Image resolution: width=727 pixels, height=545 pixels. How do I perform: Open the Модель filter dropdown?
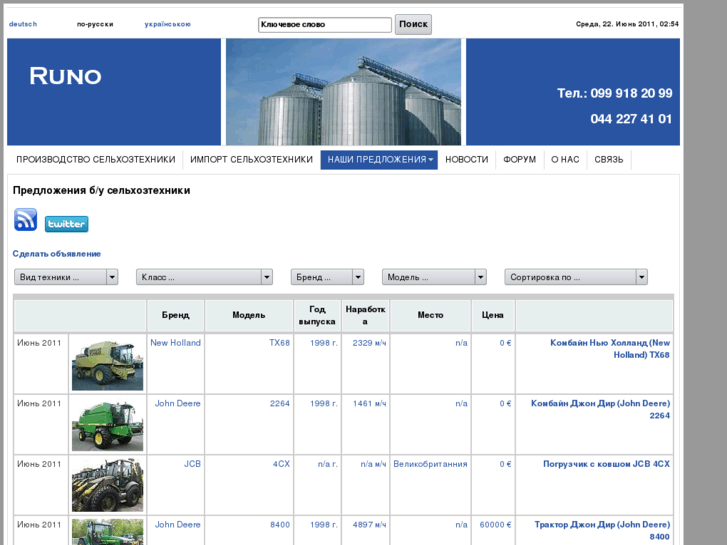(434, 277)
